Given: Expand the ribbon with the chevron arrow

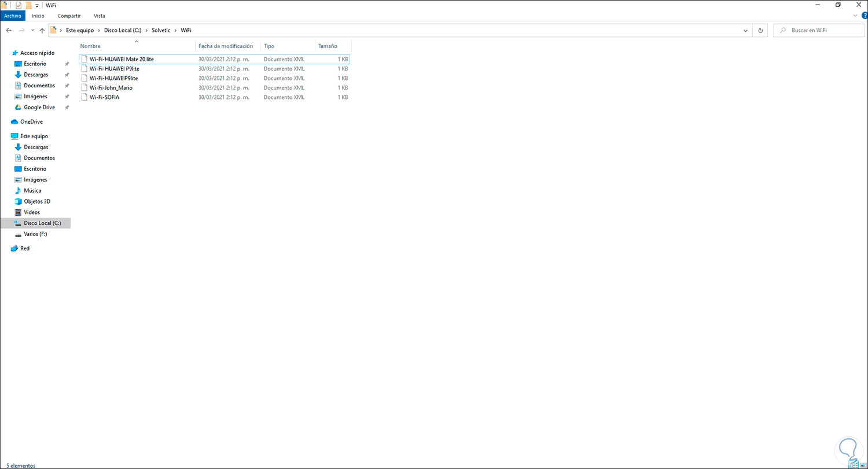Looking at the screenshot, I should coord(855,16).
